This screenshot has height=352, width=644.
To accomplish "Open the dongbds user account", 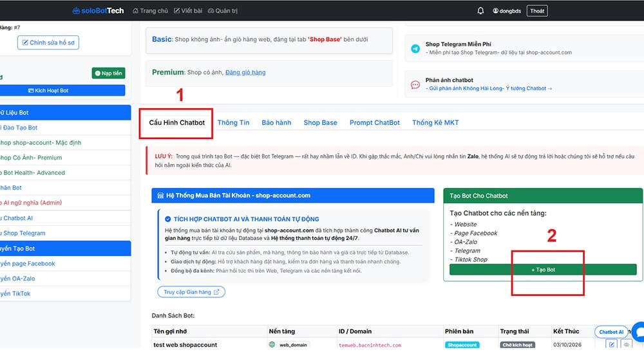I will (x=507, y=11).
